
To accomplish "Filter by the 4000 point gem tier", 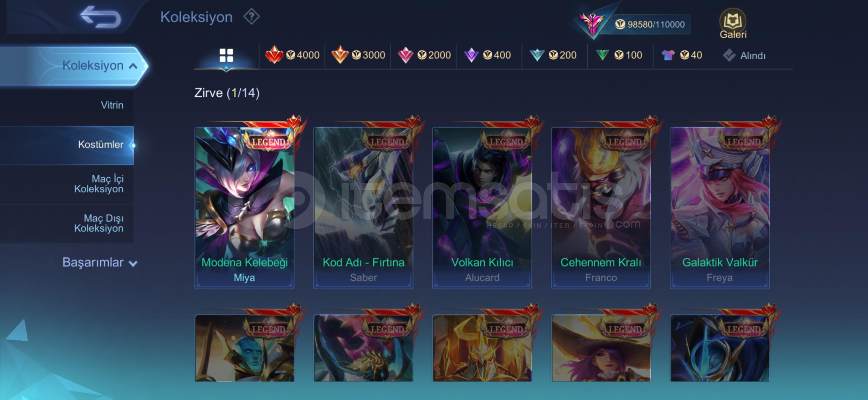I will [292, 55].
